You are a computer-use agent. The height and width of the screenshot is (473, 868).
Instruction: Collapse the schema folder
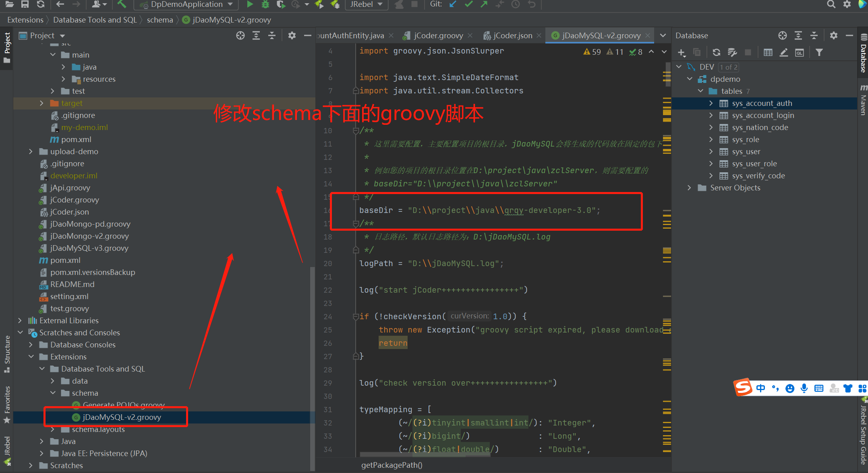click(53, 393)
